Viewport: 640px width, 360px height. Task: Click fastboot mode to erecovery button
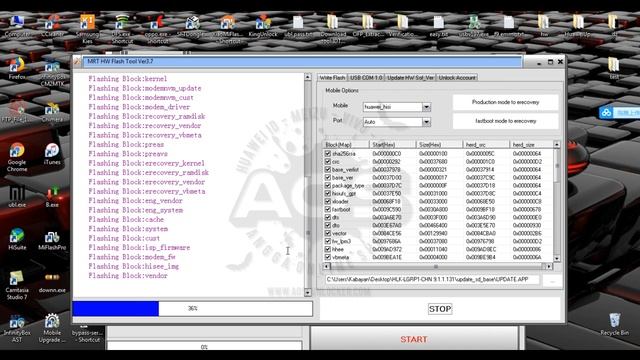click(x=505, y=121)
